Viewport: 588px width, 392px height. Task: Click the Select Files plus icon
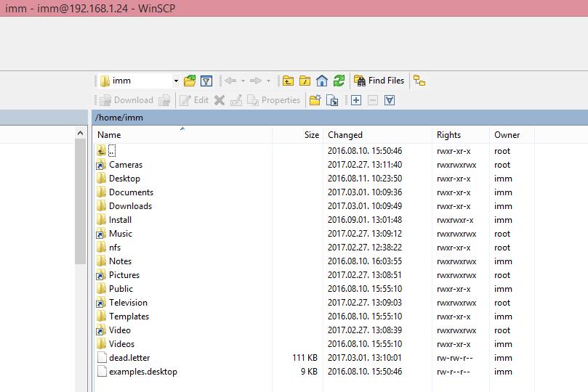coord(356,100)
